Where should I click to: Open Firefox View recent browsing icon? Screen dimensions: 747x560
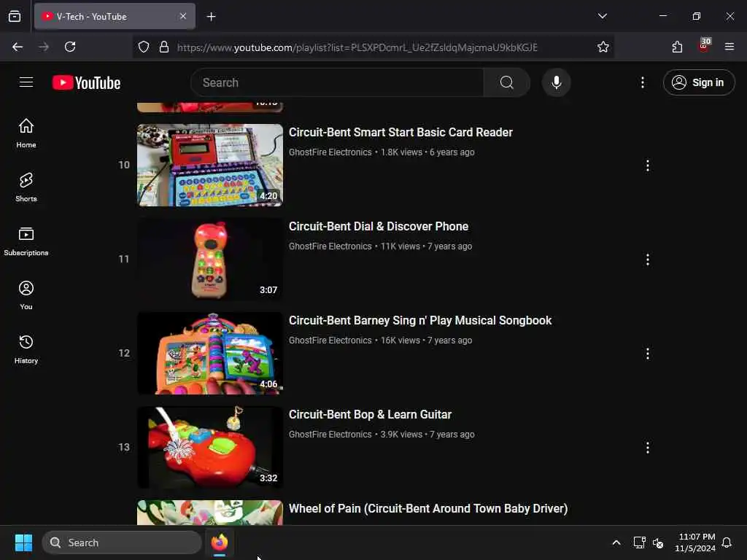point(15,16)
